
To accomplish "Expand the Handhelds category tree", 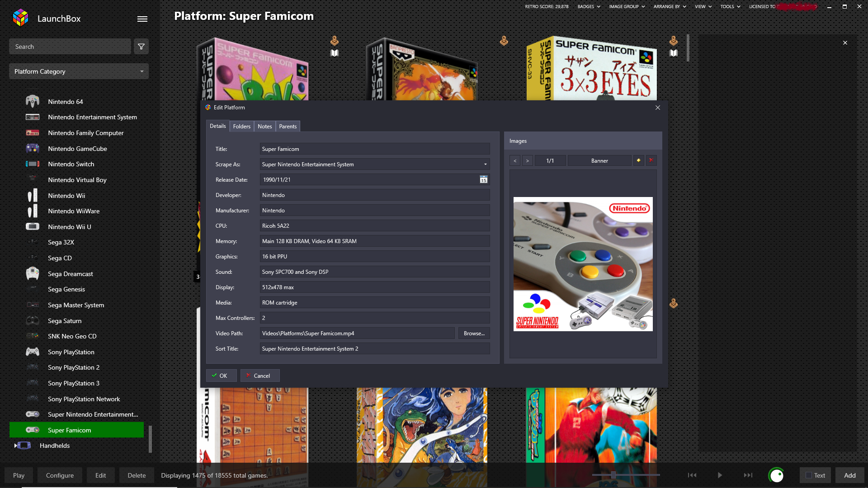I will coord(15,446).
